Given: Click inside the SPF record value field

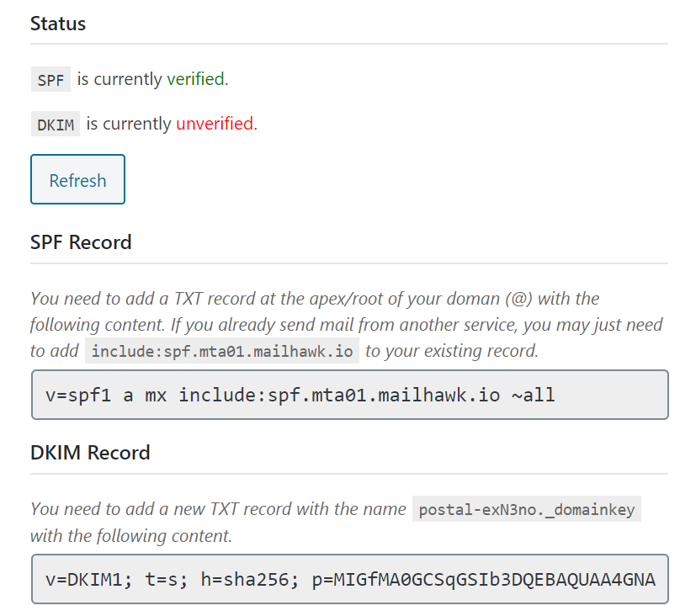Looking at the screenshot, I should click(349, 394).
